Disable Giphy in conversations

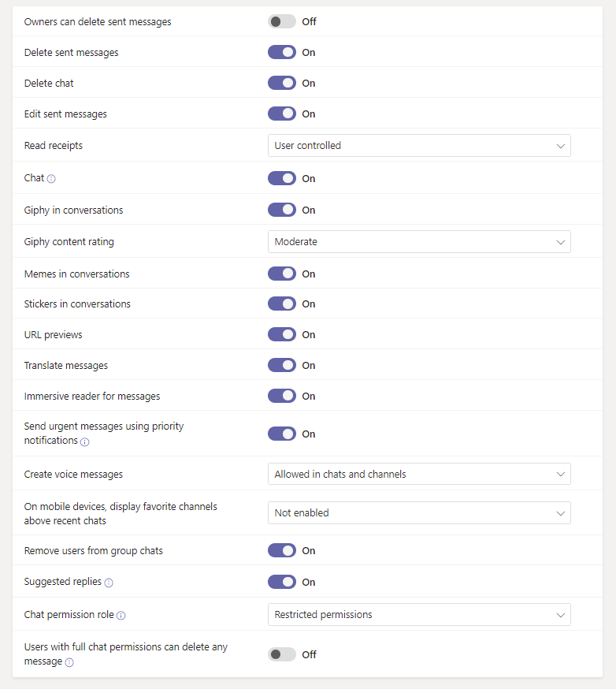282,210
